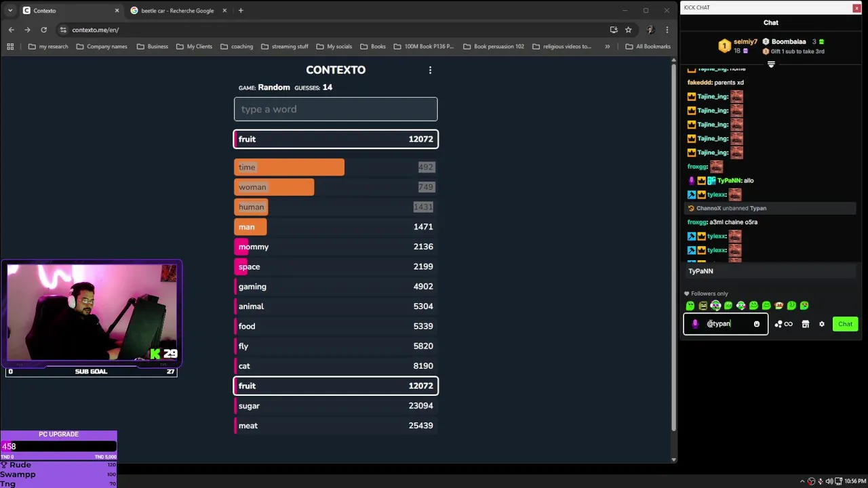Close the Contexto tab
Viewport: 868px width, 488px height.
pos(117,10)
